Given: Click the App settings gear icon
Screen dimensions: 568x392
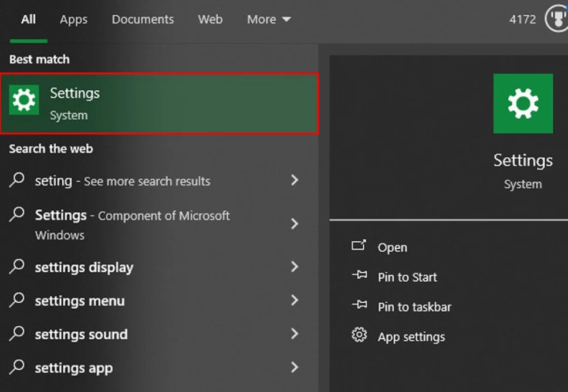Looking at the screenshot, I should coord(359,334).
